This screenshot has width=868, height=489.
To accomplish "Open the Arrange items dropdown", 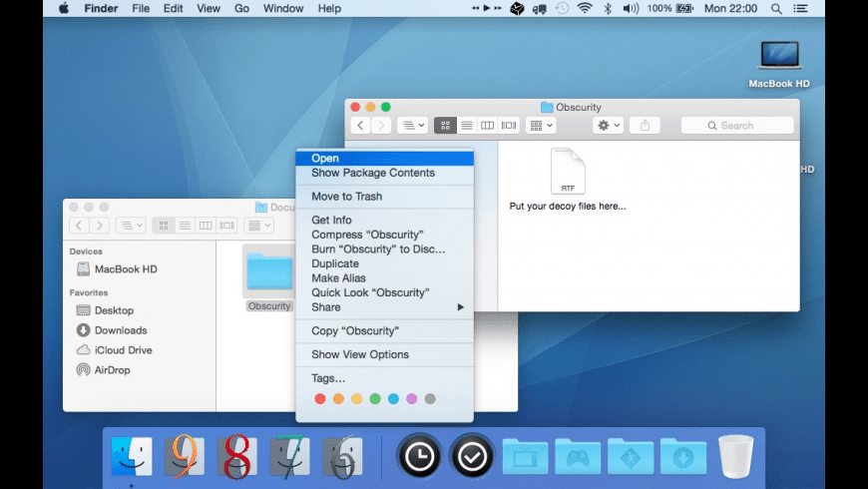I will [x=541, y=126].
